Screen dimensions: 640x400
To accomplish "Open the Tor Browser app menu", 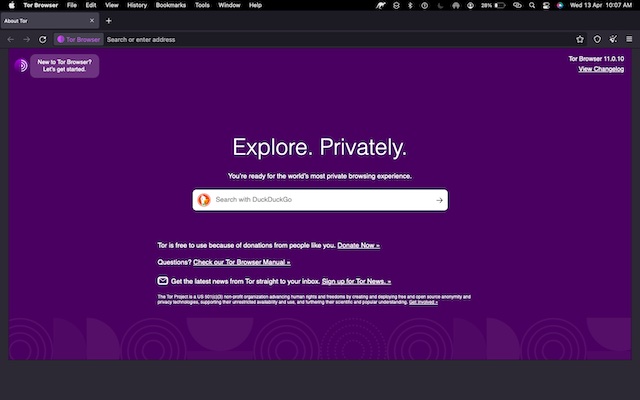I will tap(41, 5).
